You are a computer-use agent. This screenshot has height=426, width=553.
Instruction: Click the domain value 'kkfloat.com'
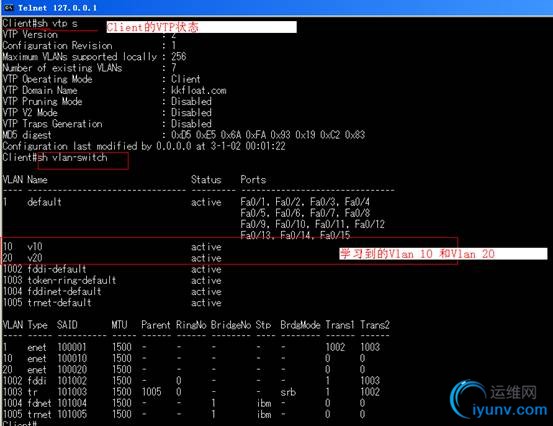[x=199, y=90]
